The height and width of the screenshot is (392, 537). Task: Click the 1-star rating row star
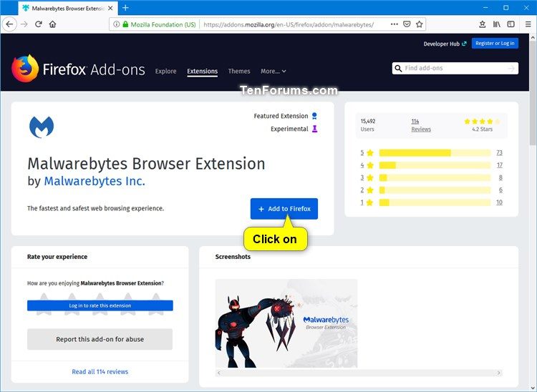coord(370,202)
